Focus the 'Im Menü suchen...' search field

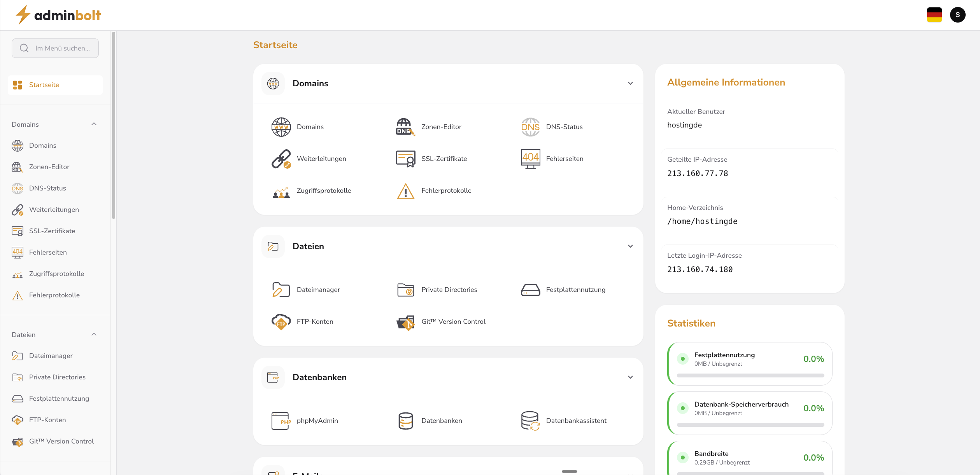[x=62, y=48]
